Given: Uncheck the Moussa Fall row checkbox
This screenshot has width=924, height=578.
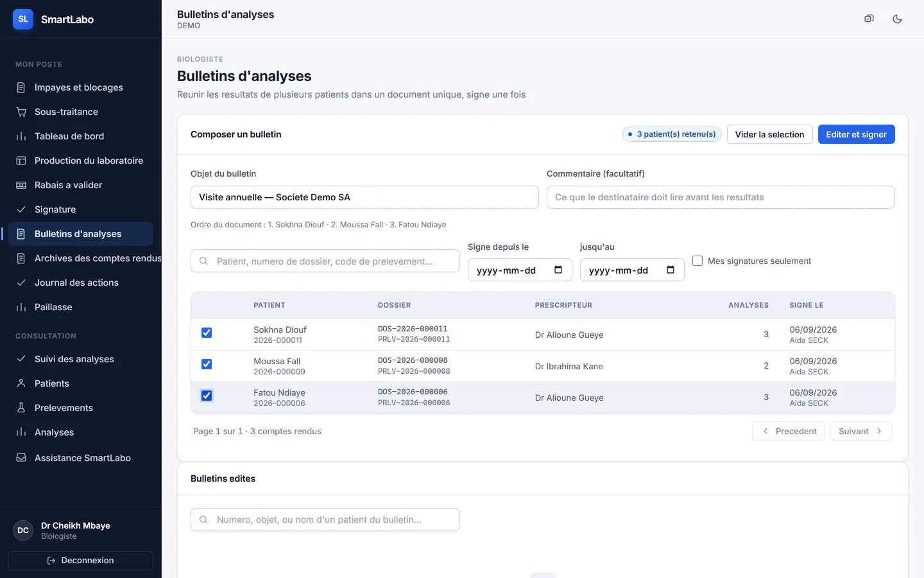Looking at the screenshot, I should click(x=207, y=364).
